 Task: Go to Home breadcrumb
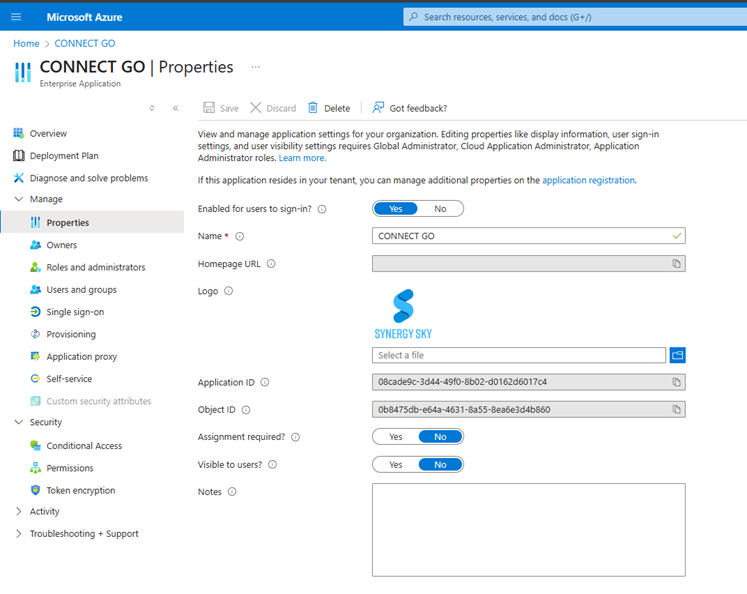(x=26, y=43)
